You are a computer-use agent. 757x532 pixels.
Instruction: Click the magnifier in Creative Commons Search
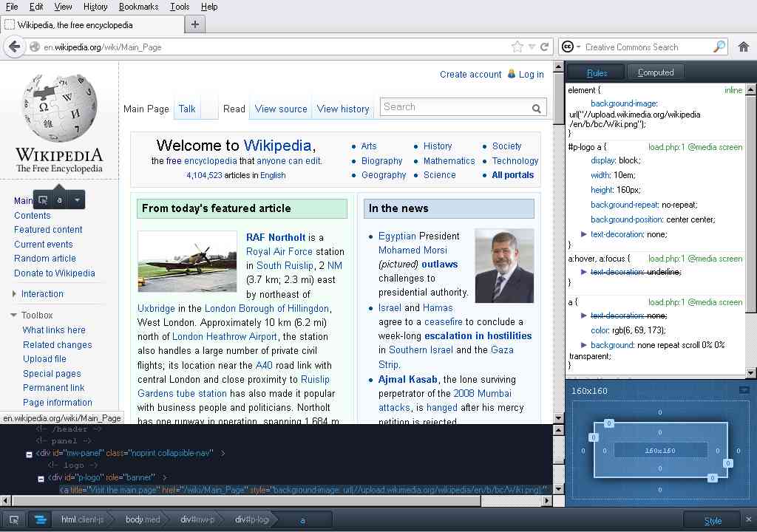coord(719,47)
